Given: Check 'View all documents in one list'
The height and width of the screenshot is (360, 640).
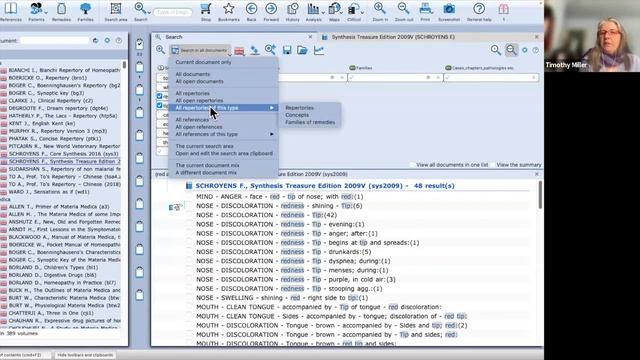Looking at the screenshot, I should click(412, 165).
